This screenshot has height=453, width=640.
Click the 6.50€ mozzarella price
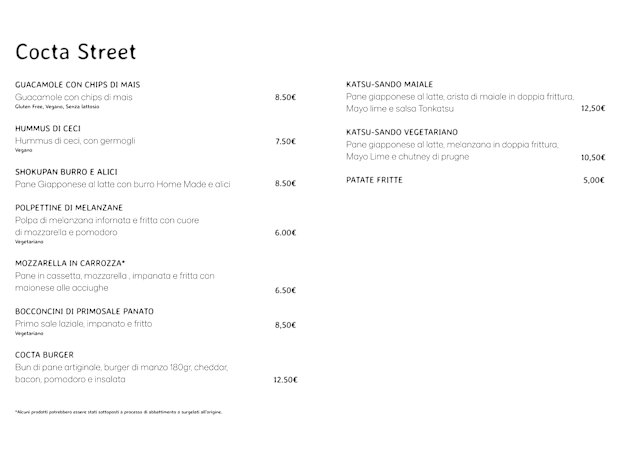[x=285, y=290]
